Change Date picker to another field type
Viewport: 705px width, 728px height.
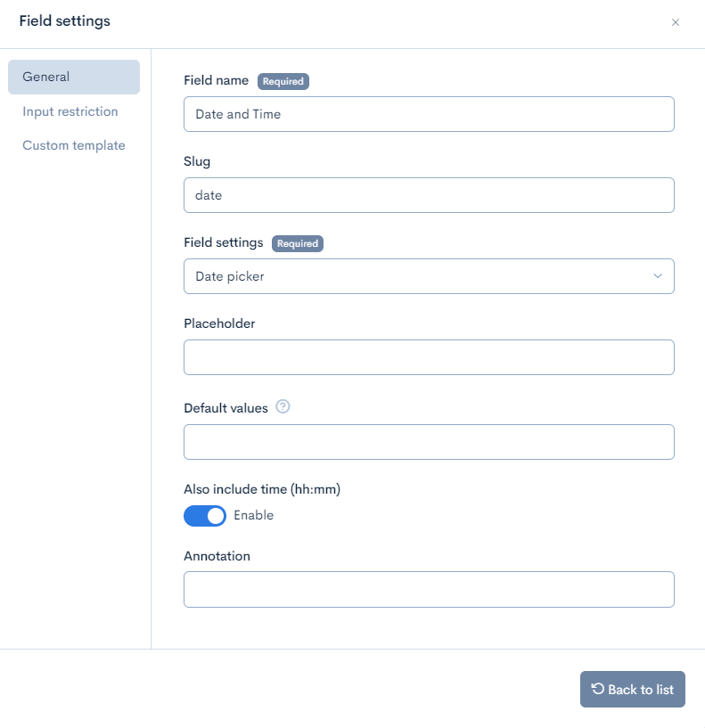(x=429, y=276)
